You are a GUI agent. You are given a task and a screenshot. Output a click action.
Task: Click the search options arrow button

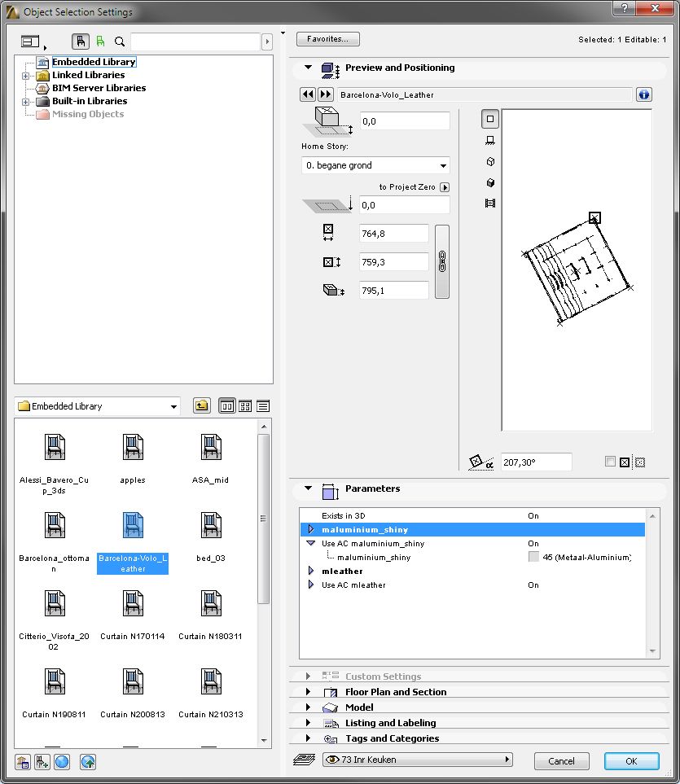click(x=267, y=42)
